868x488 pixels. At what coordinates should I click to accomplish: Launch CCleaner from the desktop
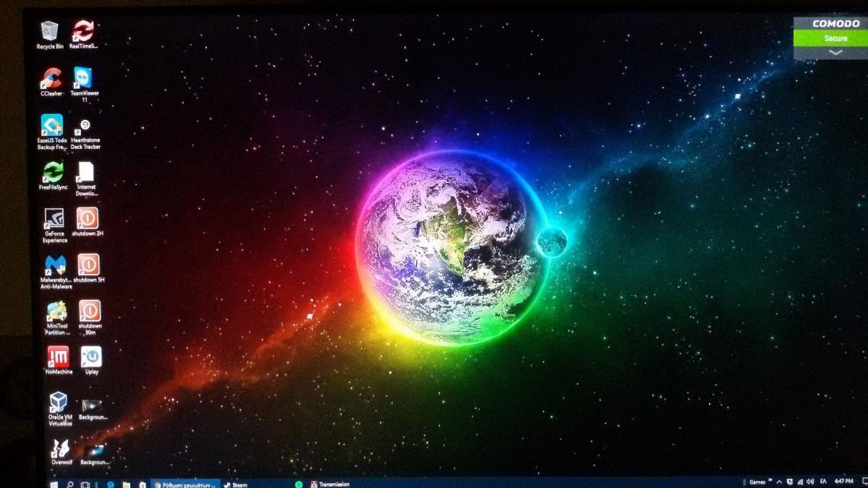51,82
